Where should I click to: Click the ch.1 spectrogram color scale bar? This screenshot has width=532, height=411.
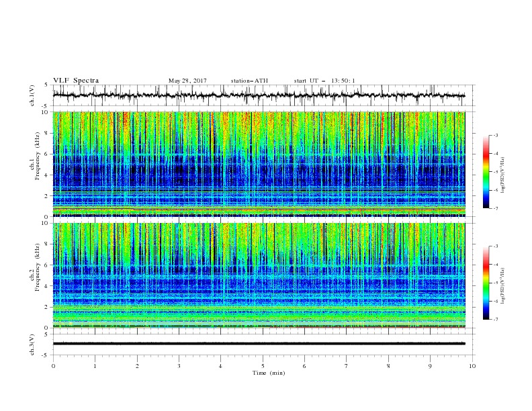pos(486,172)
